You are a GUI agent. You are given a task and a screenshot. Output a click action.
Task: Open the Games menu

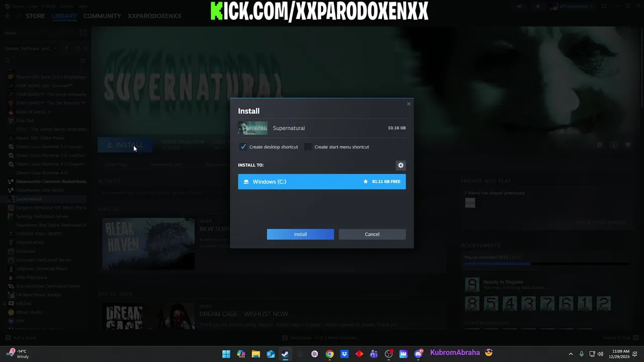pyautogui.click(x=66, y=6)
